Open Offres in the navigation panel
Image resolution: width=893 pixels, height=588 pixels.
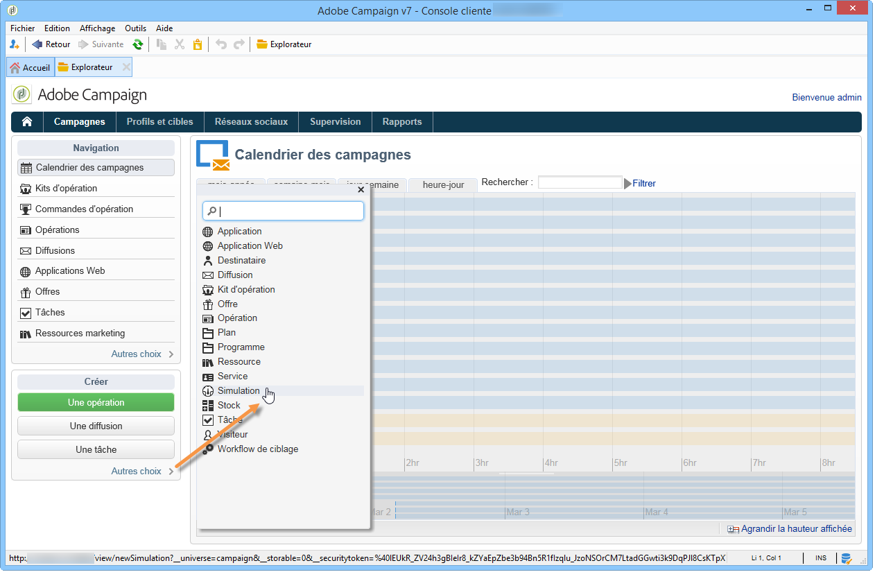48,292
